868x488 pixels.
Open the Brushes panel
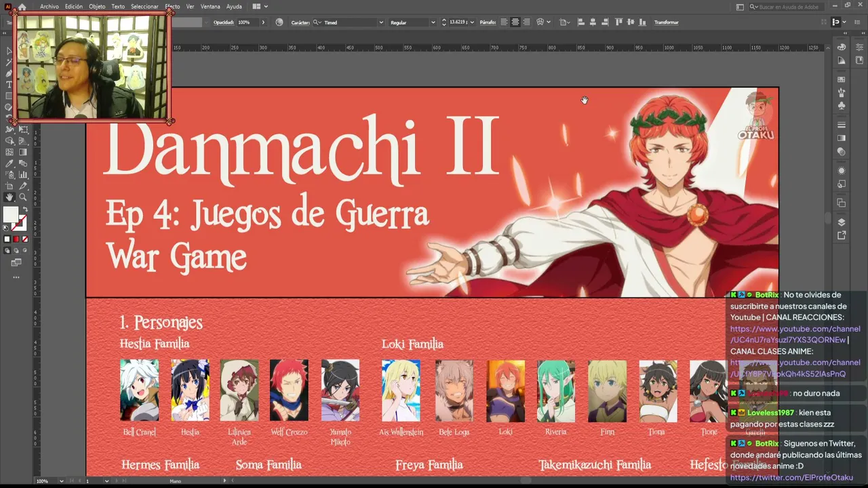tap(842, 92)
